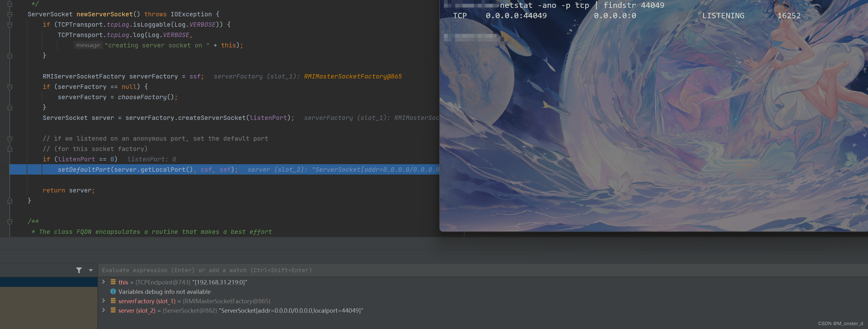
Task: Click "[192.168.31.219:0]" value of this
Action: pos(220,282)
